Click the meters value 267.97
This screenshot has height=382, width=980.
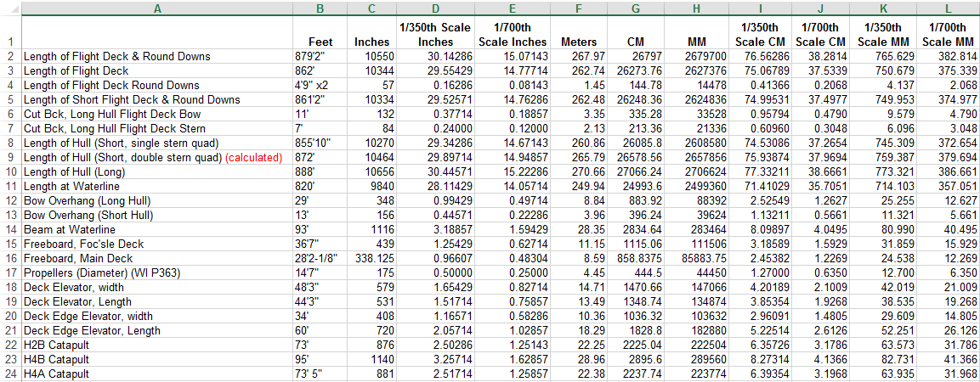coord(579,57)
